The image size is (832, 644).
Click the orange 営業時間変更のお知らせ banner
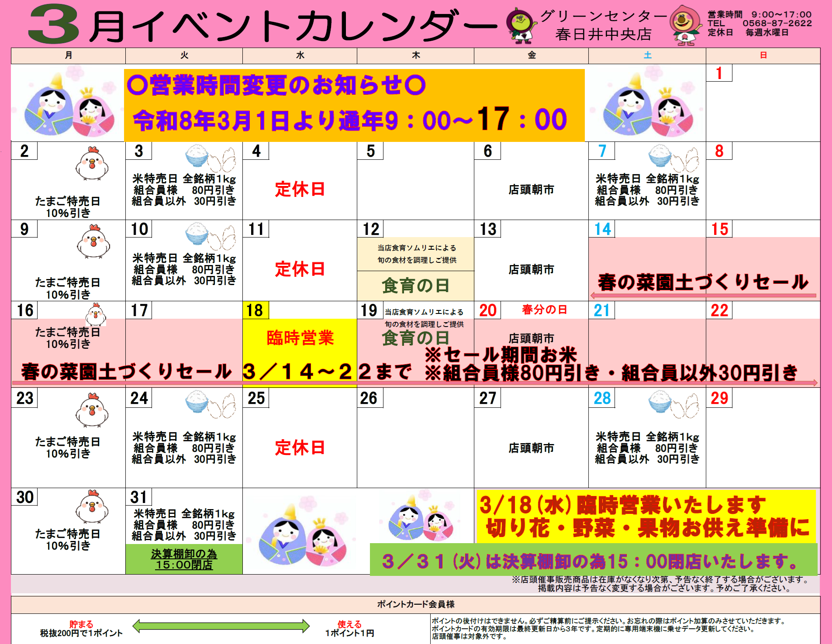point(354,105)
